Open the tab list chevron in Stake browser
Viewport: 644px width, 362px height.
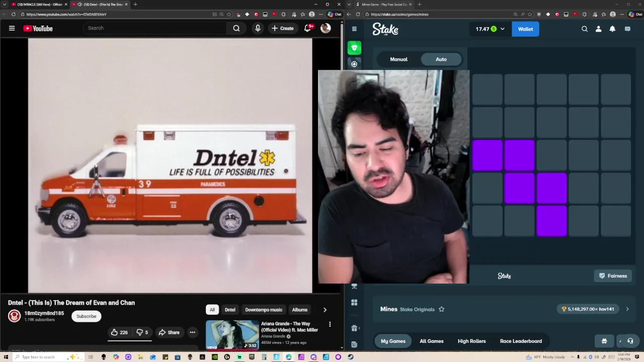(349, 5)
